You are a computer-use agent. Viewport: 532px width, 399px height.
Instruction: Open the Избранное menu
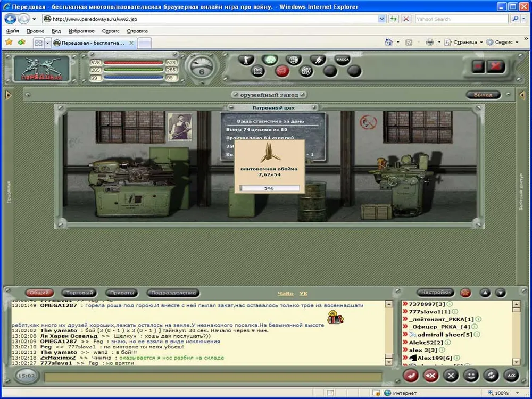[81, 31]
